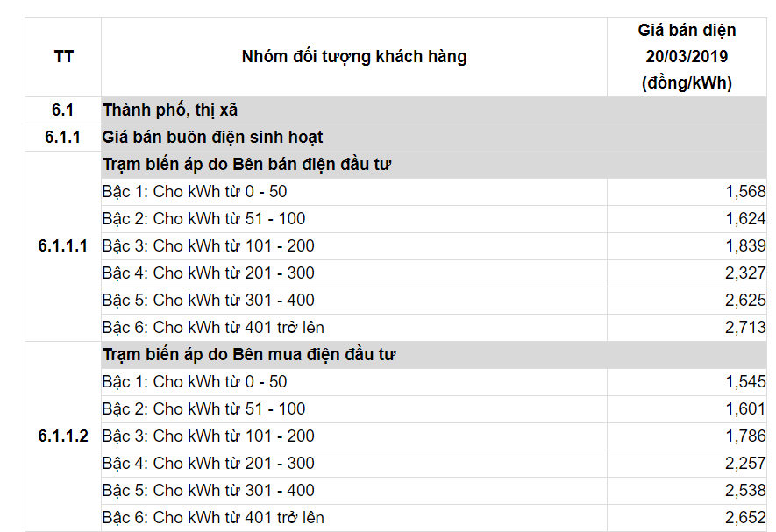Click the Giá bán điện 20/03/2019 header
Viewport: 776px width, 532px height.
[687, 57]
